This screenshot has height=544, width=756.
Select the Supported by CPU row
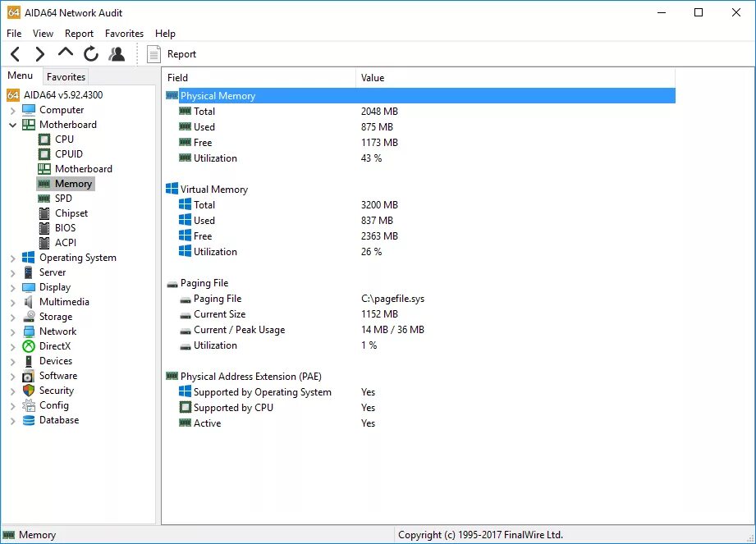coord(420,408)
